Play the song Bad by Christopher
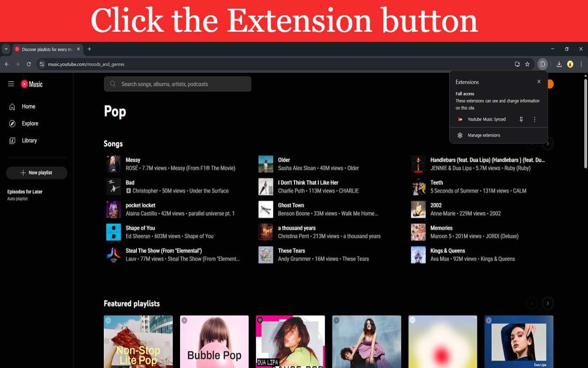This screenshot has width=588, height=368. click(113, 187)
